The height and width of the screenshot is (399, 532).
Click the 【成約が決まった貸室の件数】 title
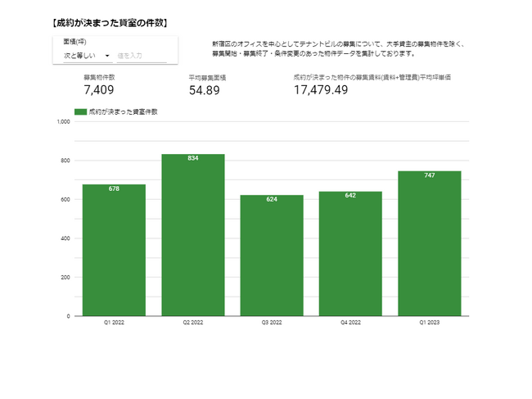[109, 22]
